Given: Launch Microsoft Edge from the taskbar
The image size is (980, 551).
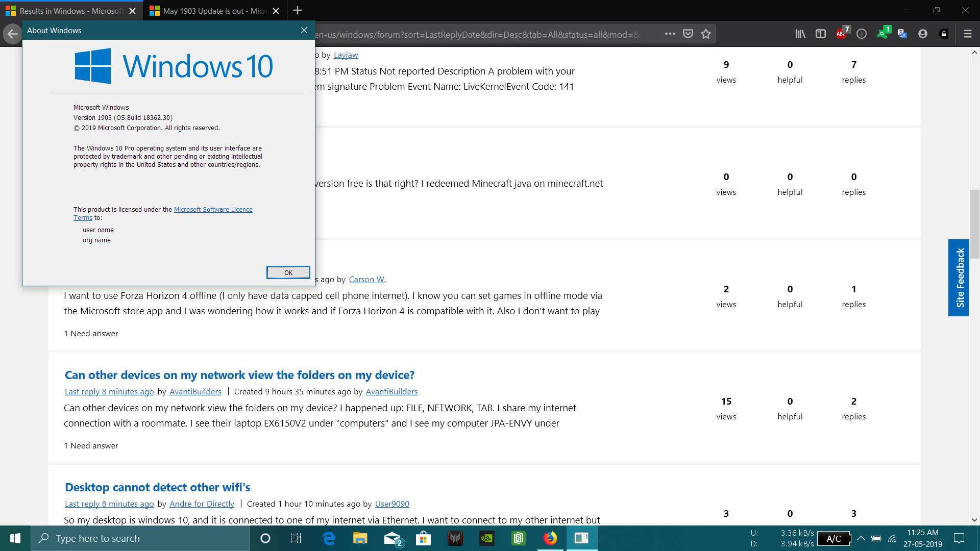Looking at the screenshot, I should coord(329,538).
